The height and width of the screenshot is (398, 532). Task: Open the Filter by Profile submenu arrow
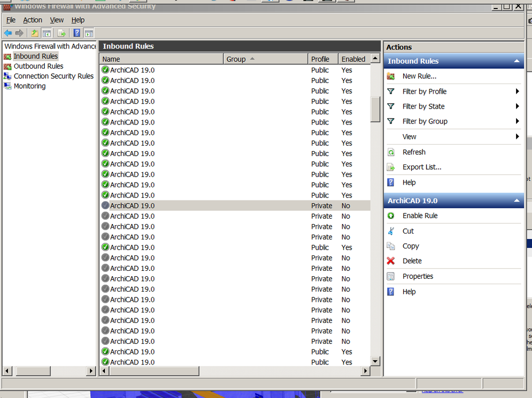(517, 91)
